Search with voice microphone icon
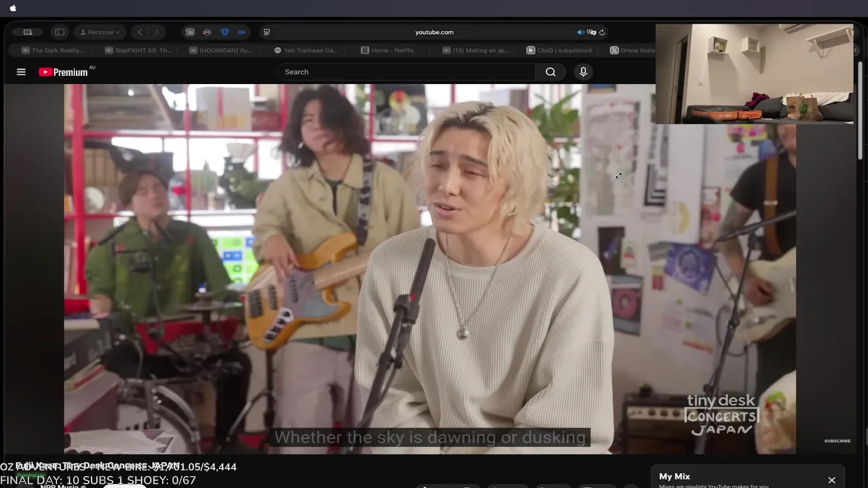Image resolution: width=868 pixels, height=488 pixels. tap(583, 72)
